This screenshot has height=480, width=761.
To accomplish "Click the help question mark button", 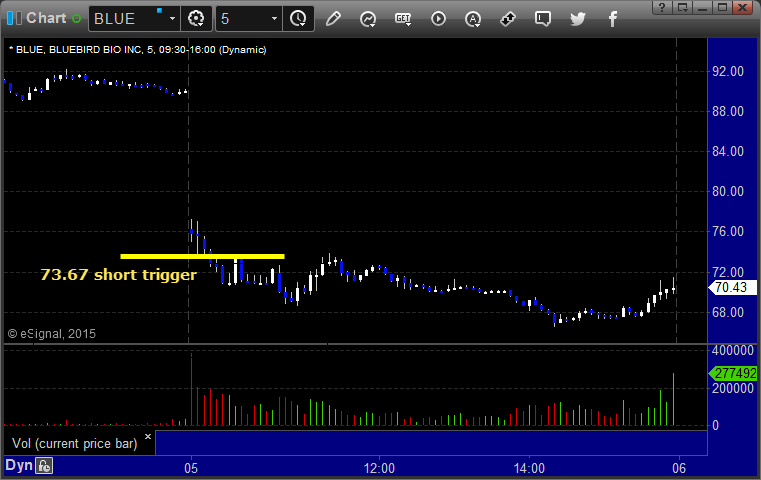I will click(662, 7).
